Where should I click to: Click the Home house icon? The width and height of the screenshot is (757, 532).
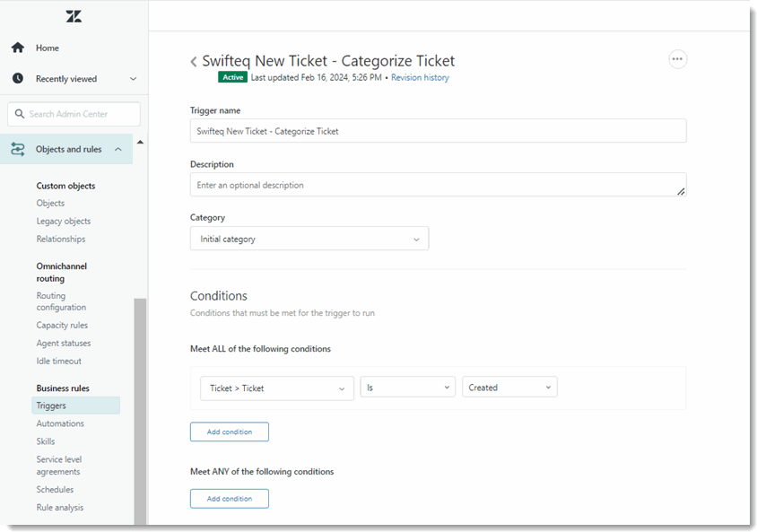18,48
